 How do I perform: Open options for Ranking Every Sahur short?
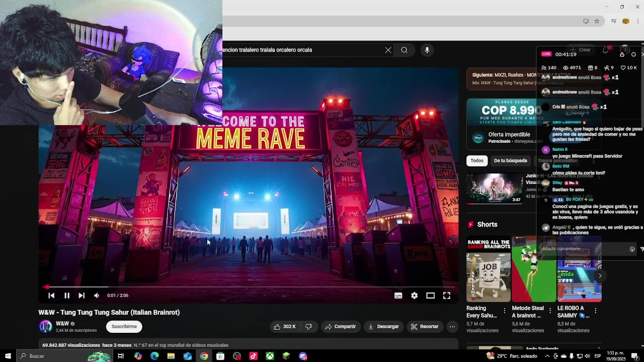(505, 311)
